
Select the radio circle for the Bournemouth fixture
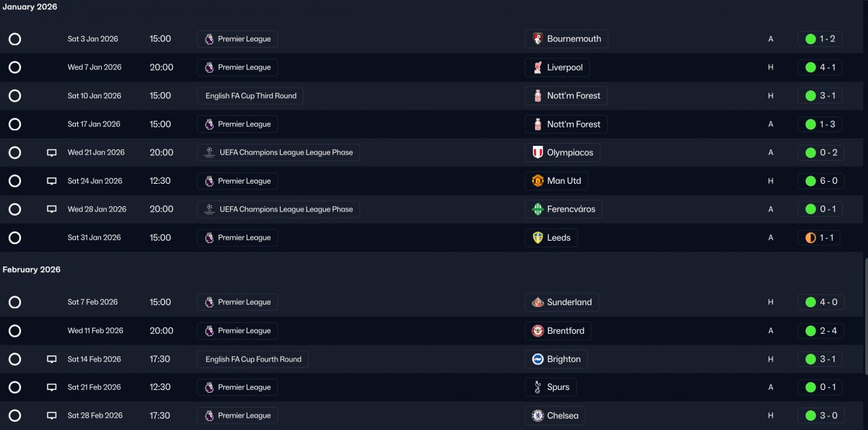(x=15, y=39)
